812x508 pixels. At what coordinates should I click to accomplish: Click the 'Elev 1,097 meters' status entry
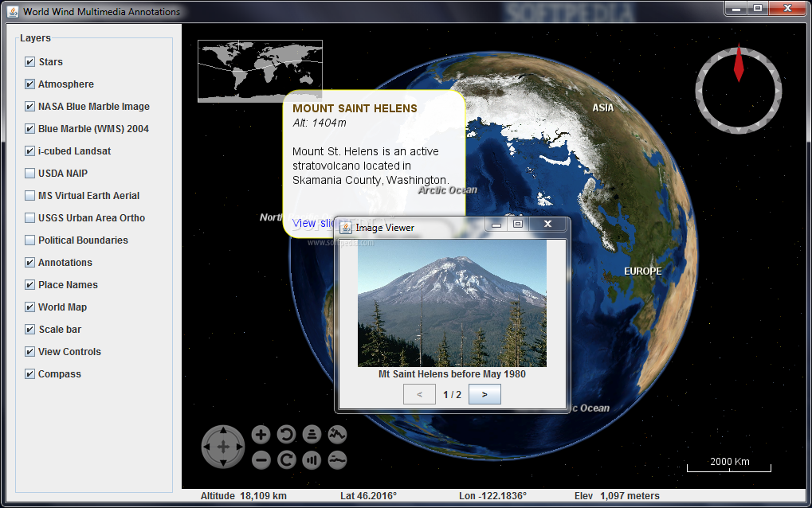pyautogui.click(x=617, y=495)
